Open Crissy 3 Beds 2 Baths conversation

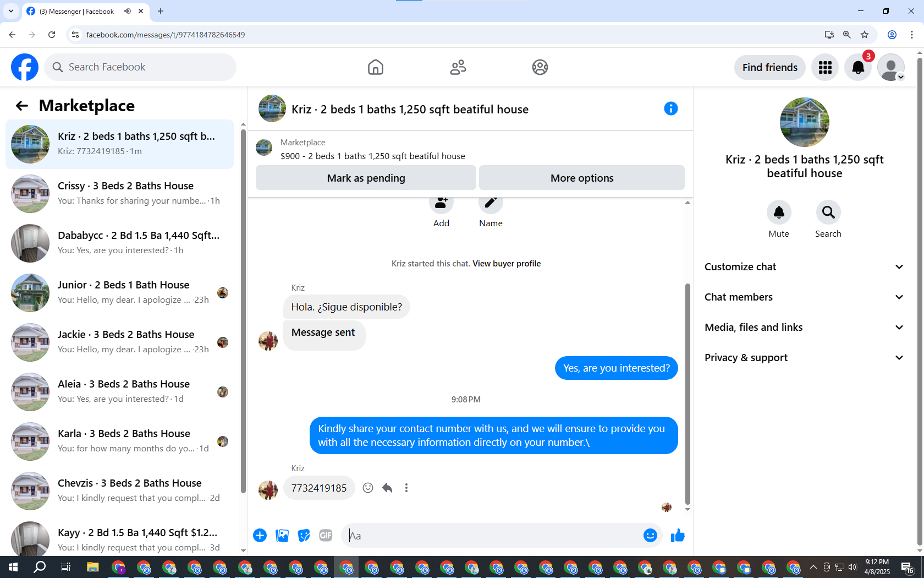119,194
